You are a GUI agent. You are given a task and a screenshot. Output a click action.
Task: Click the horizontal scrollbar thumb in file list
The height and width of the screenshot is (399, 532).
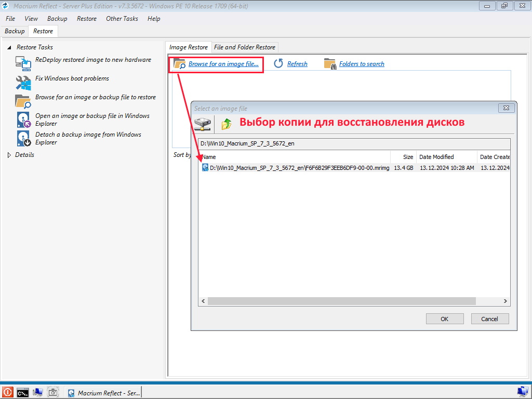[342, 301]
